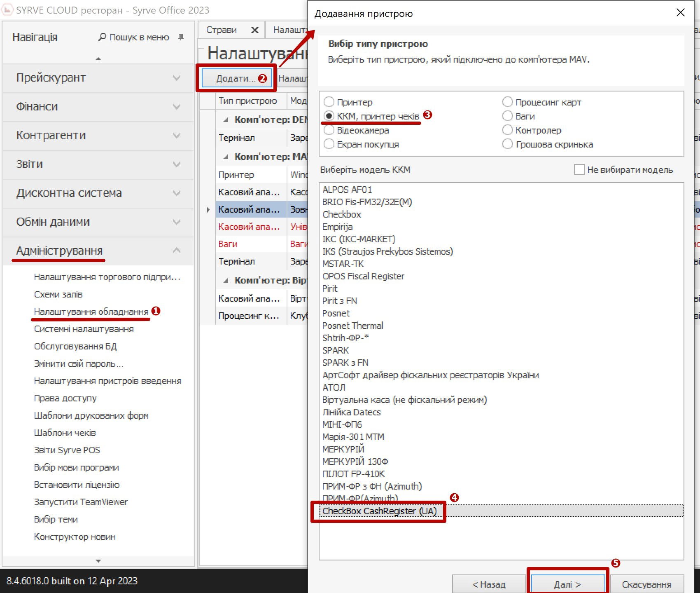The image size is (700, 593).
Task: Select CheckBox CashRegister (UA) model
Action: click(x=379, y=511)
